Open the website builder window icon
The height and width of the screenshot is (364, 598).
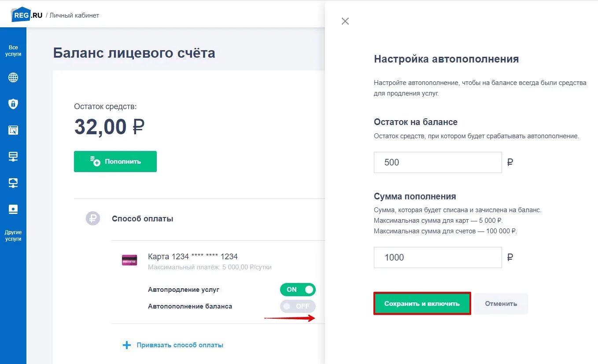[x=13, y=130]
